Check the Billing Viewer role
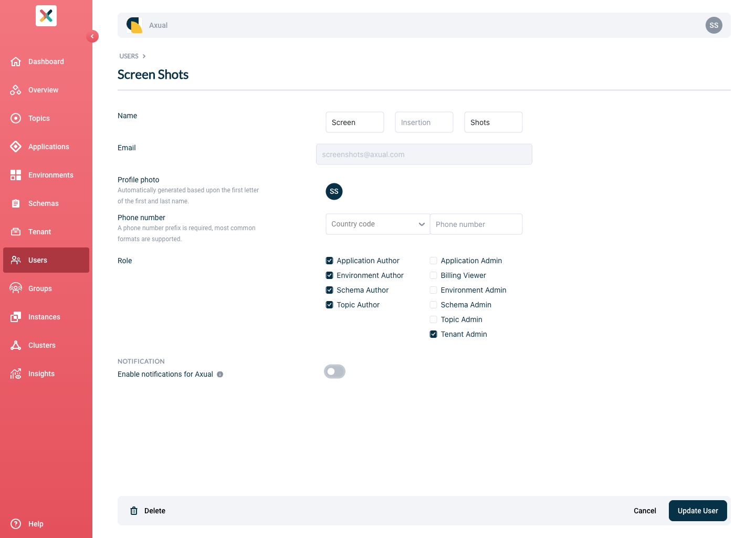 (x=433, y=275)
